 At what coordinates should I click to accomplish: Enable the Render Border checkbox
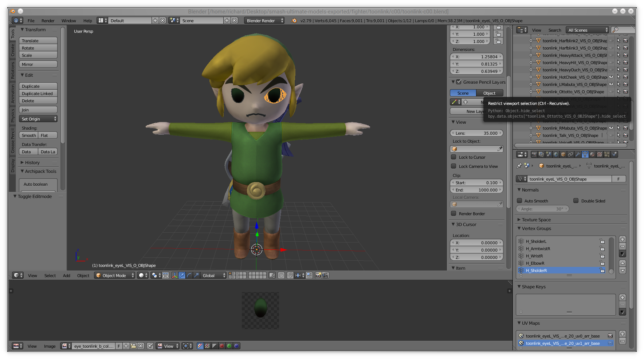[x=453, y=213]
